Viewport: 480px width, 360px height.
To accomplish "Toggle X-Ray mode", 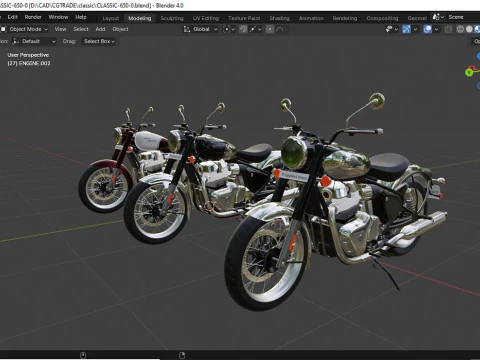I will pos(448,29).
